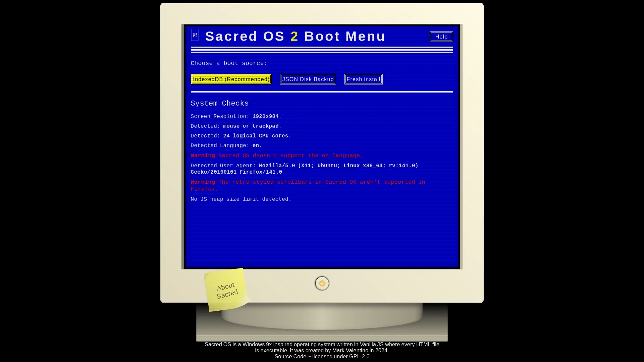Click the Choose a boot source label

[x=229, y=63]
